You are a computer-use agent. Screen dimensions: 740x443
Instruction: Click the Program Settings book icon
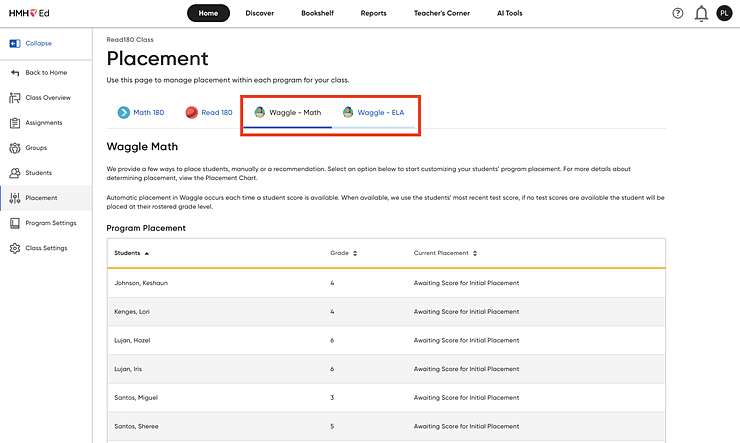(15, 223)
